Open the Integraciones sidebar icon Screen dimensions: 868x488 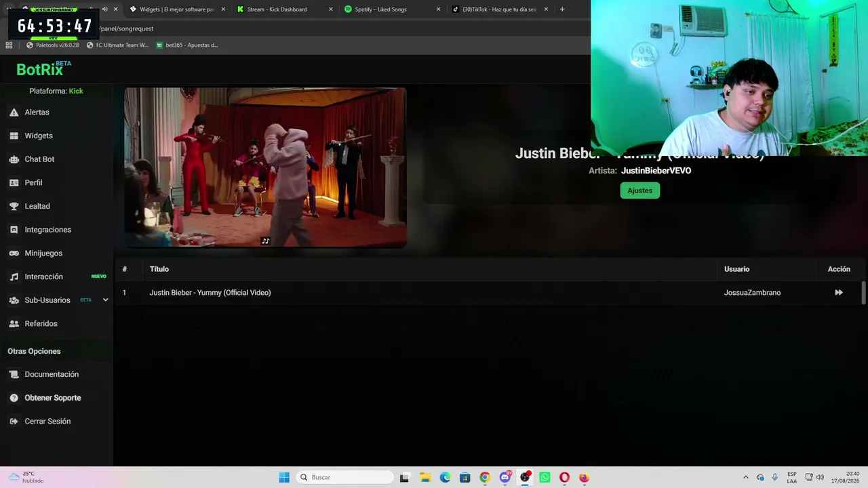pos(14,230)
